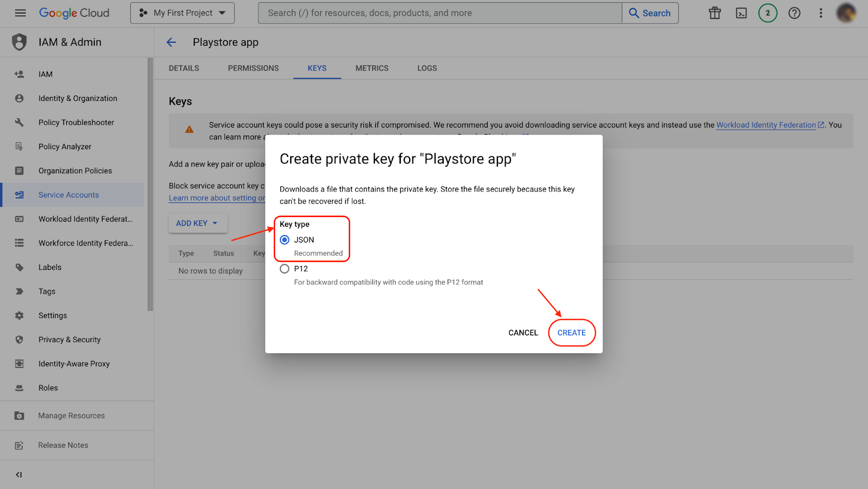Open the LOGS tab
Screen dimensions: 868x489
[x=427, y=68]
